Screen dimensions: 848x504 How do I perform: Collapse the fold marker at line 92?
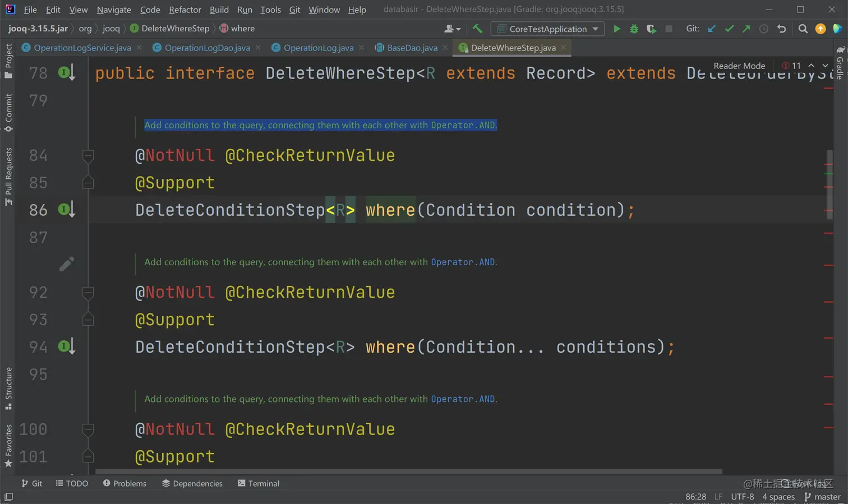(x=88, y=293)
